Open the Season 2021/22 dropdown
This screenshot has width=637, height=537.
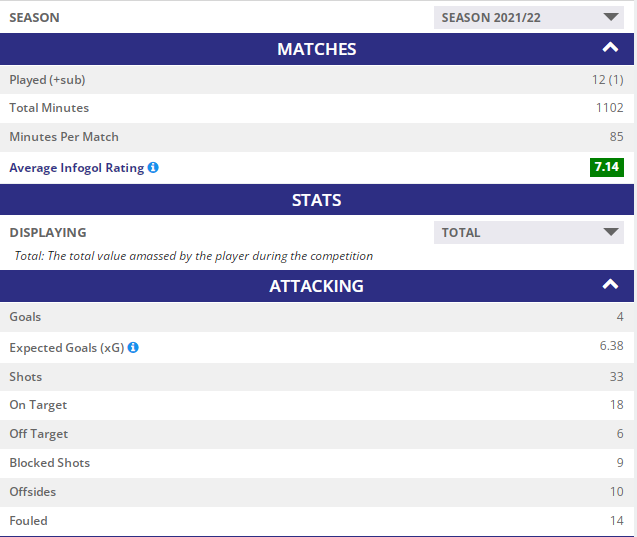pyautogui.click(x=529, y=17)
